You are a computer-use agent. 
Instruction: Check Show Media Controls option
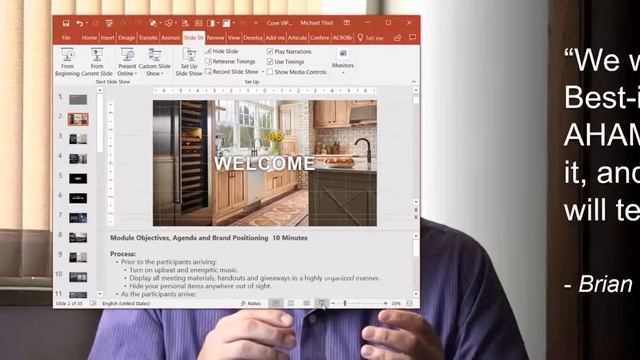pos(270,72)
